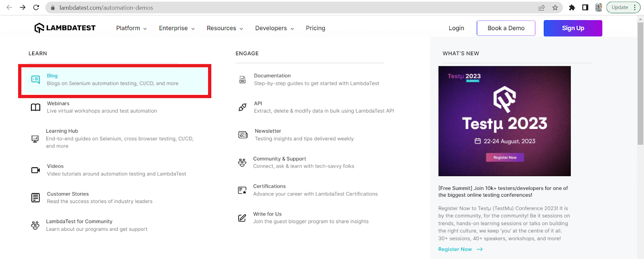Click the Videos camera icon
The height and width of the screenshot is (259, 644).
pos(35,170)
